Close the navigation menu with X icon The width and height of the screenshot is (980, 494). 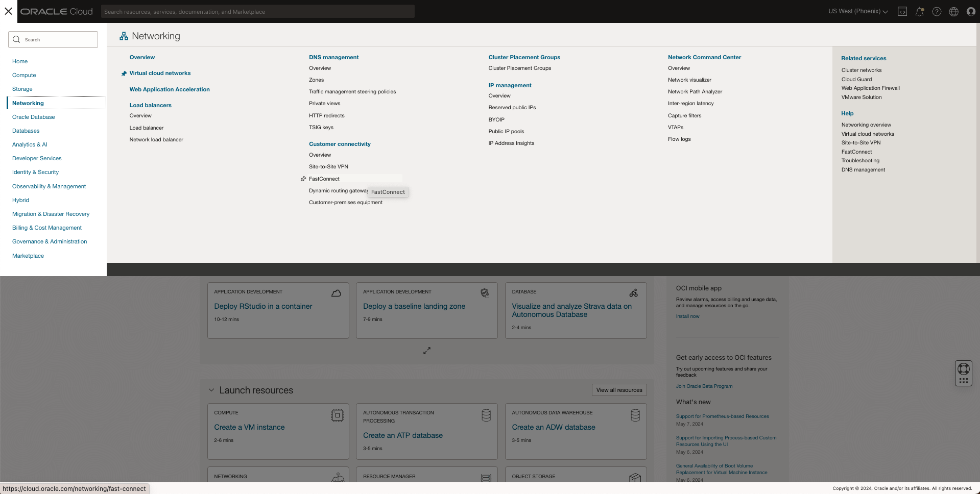[9, 11]
